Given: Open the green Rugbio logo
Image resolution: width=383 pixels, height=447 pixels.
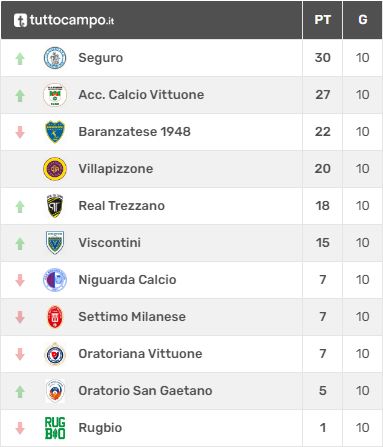Looking at the screenshot, I should [x=55, y=428].
